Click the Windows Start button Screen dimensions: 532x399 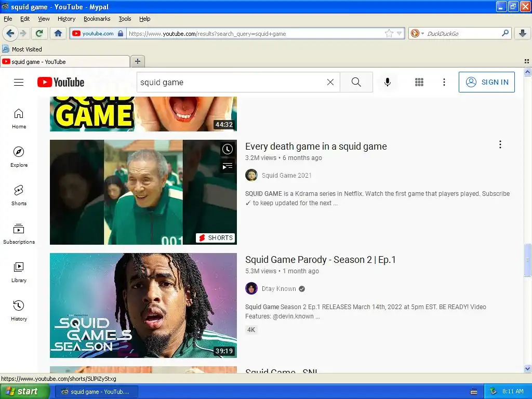24,391
